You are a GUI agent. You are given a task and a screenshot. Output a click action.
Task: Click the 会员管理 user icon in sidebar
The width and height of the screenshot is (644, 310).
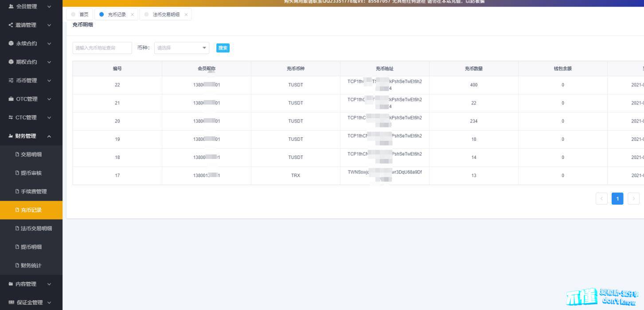tap(11, 7)
